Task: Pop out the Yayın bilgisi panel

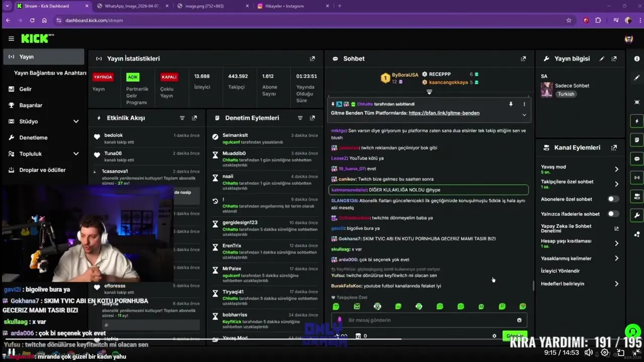Action: (614, 59)
